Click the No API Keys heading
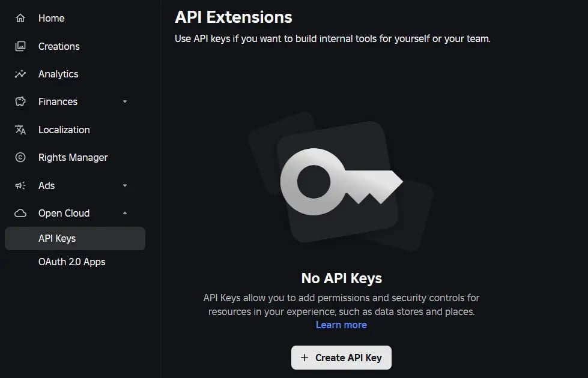This screenshot has width=588, height=378. tap(341, 278)
